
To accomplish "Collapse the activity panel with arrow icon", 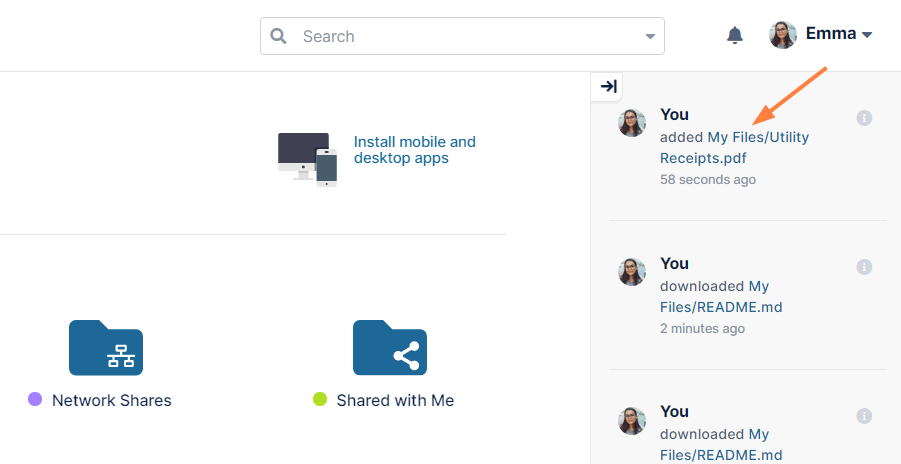I will point(608,87).
